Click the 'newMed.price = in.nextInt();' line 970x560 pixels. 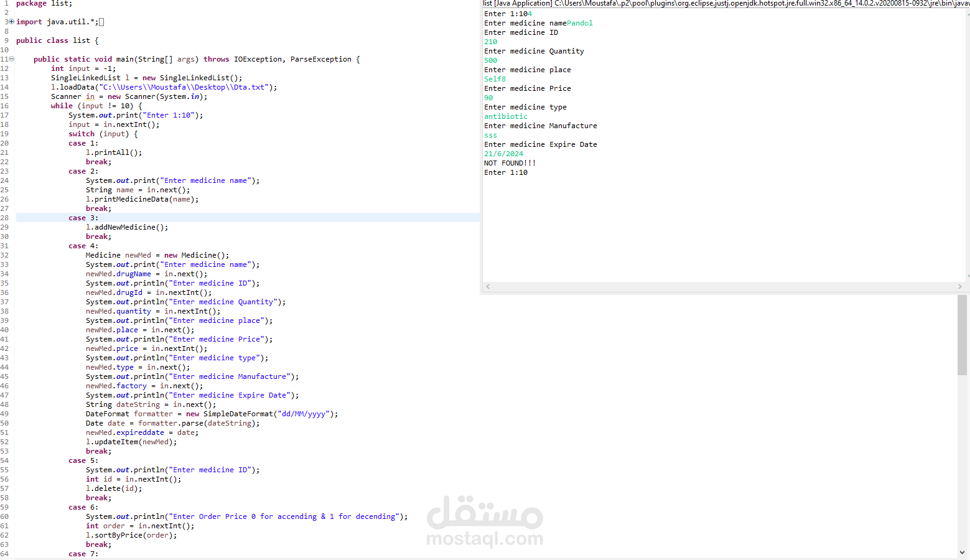[x=147, y=348]
